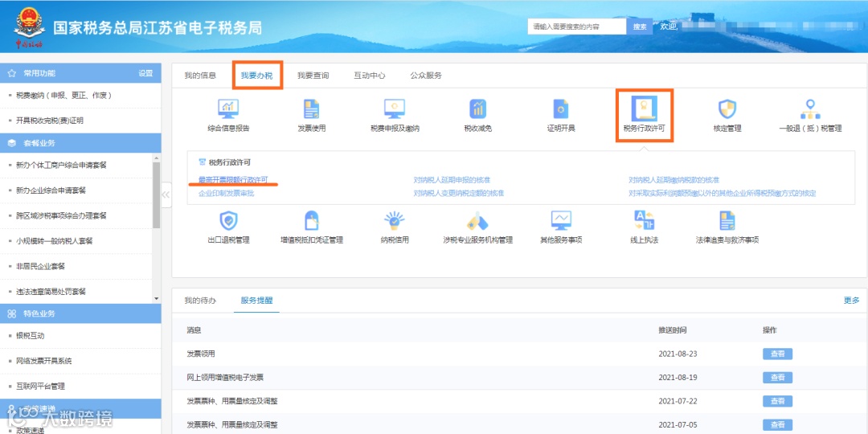Click 查看 for 发票领用 row

point(777,354)
